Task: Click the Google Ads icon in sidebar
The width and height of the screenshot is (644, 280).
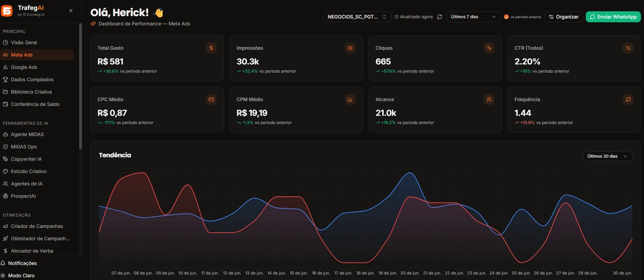Action: [x=6, y=67]
